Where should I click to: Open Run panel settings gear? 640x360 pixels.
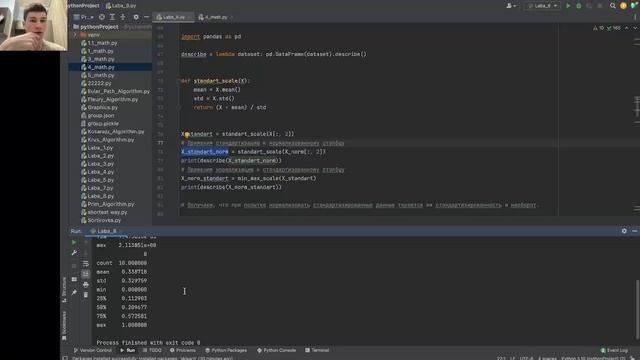click(x=624, y=231)
